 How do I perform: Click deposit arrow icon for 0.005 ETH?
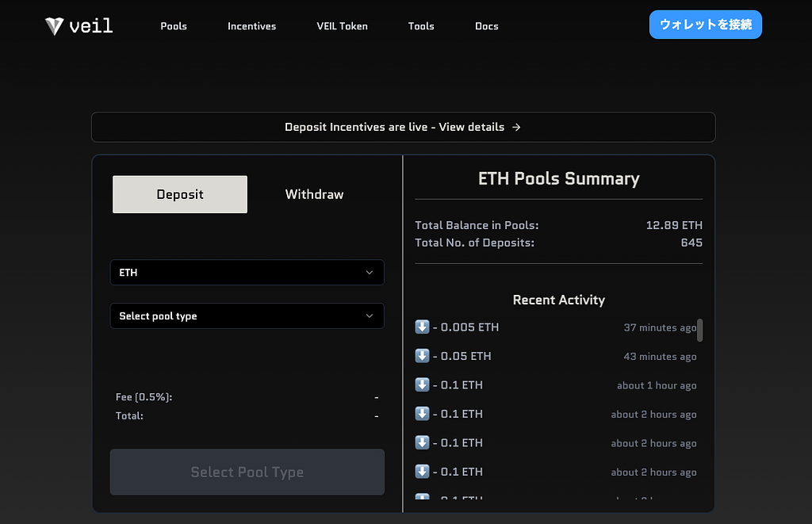point(422,327)
